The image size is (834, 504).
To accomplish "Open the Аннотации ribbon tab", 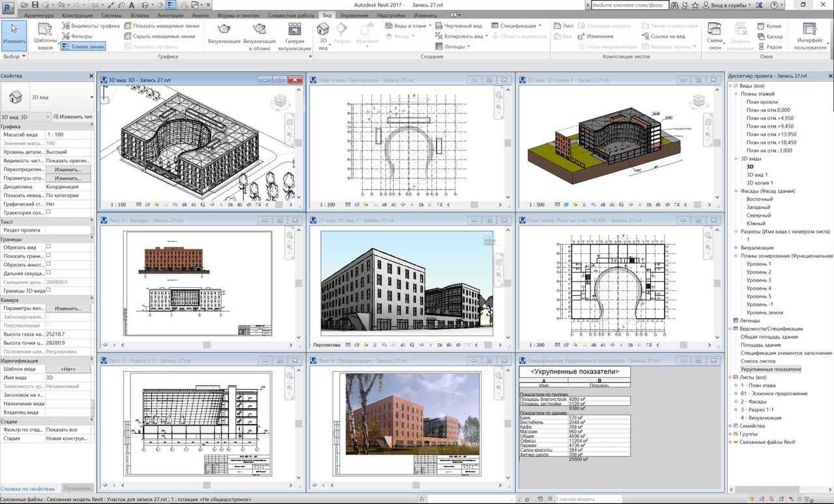I will [171, 14].
